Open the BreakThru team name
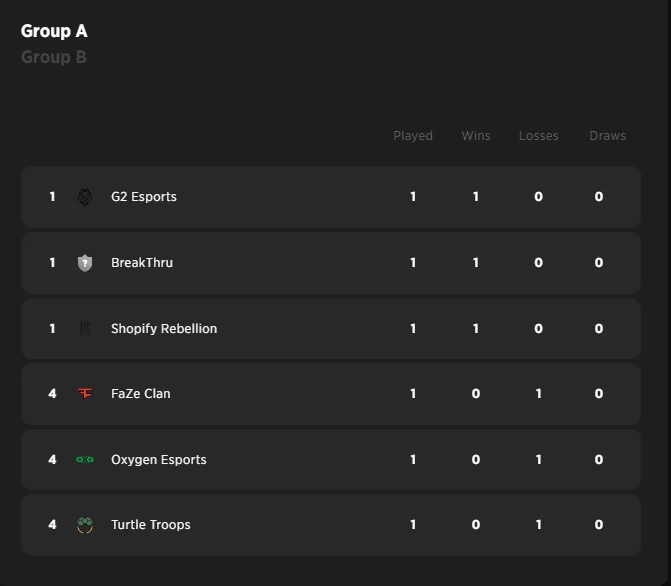 pos(142,262)
